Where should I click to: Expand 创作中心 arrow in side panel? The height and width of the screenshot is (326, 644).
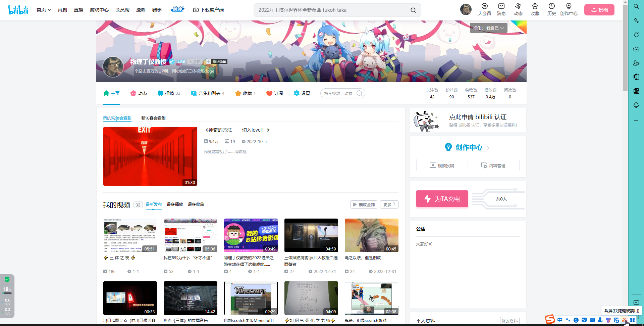[x=488, y=148]
